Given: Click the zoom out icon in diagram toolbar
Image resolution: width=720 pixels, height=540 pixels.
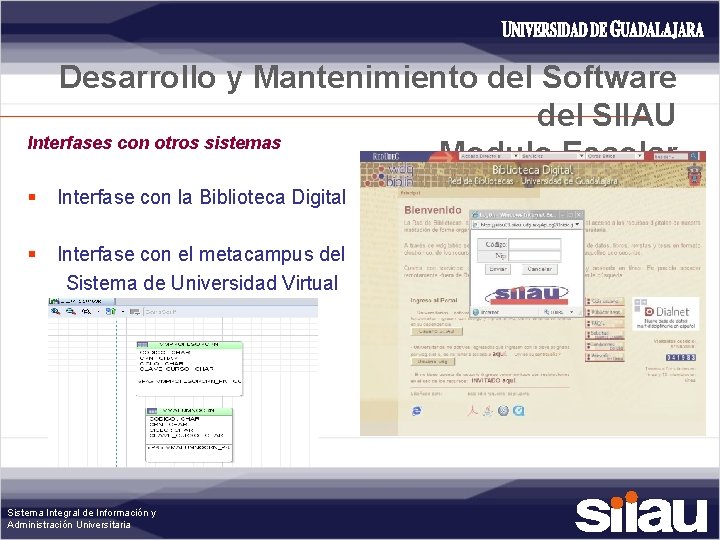Looking at the screenshot, I should click(x=71, y=311).
